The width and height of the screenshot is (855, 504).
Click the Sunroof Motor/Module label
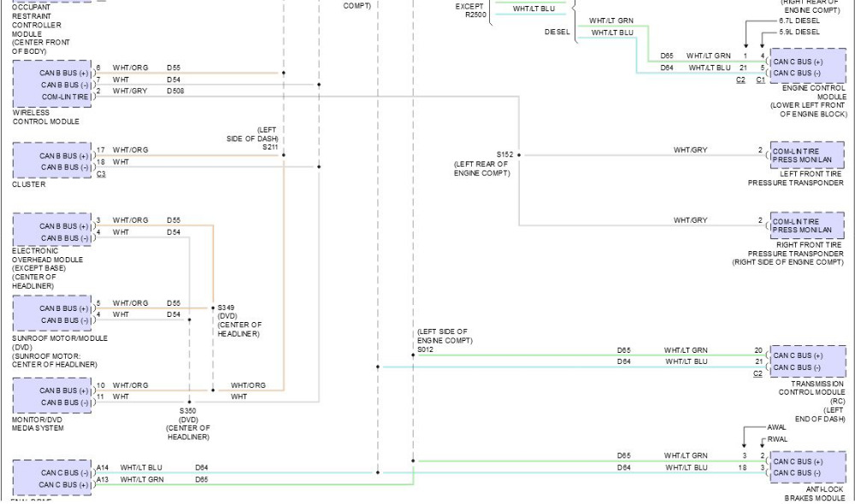click(x=60, y=351)
